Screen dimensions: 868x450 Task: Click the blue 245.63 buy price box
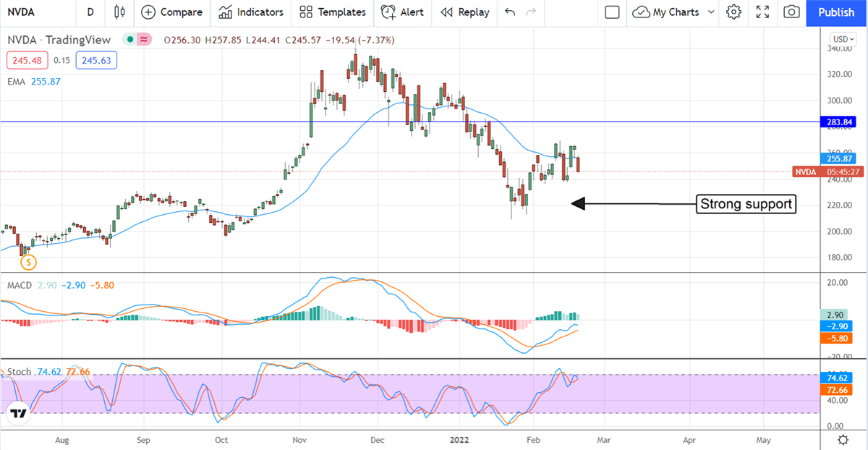click(96, 61)
